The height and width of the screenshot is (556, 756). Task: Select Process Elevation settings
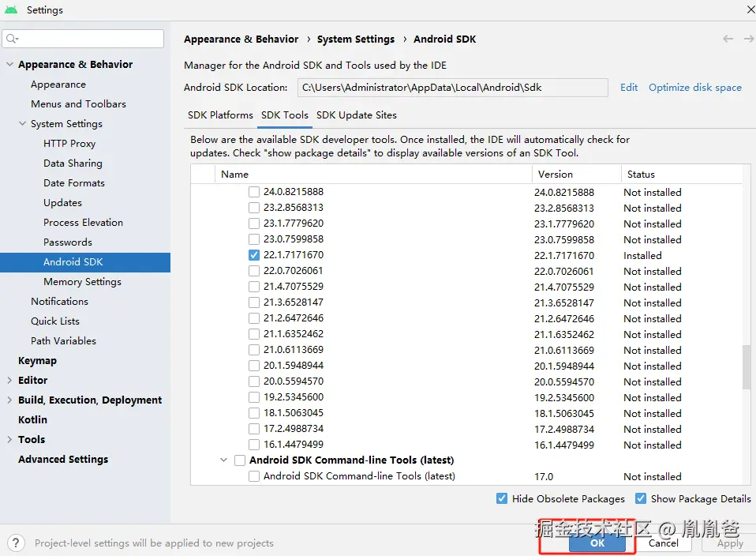83,223
